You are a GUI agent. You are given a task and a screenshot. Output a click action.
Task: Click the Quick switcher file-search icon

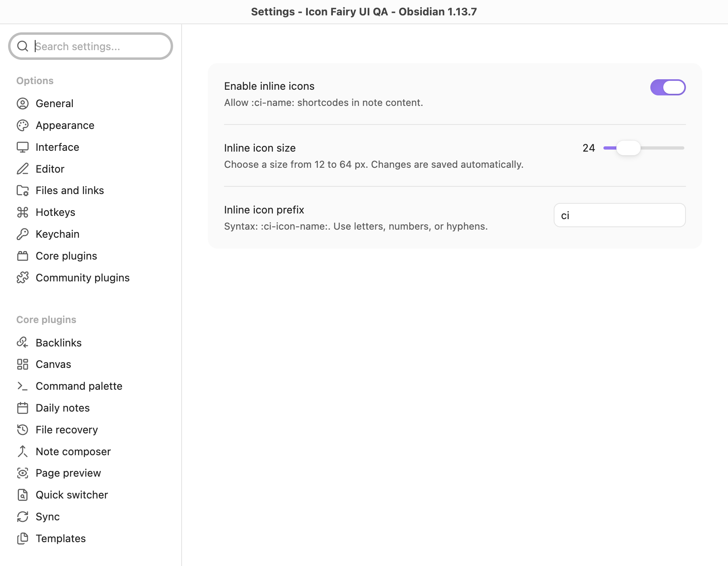23,495
